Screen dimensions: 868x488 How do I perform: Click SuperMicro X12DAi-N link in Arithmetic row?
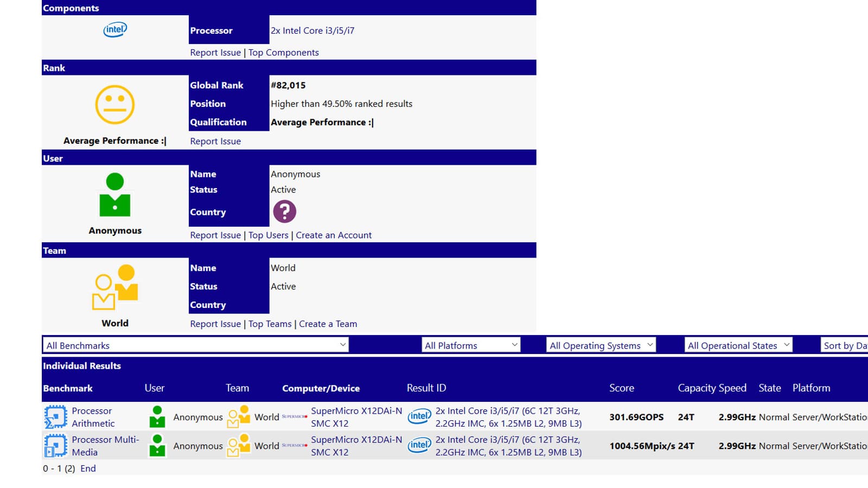(x=356, y=417)
